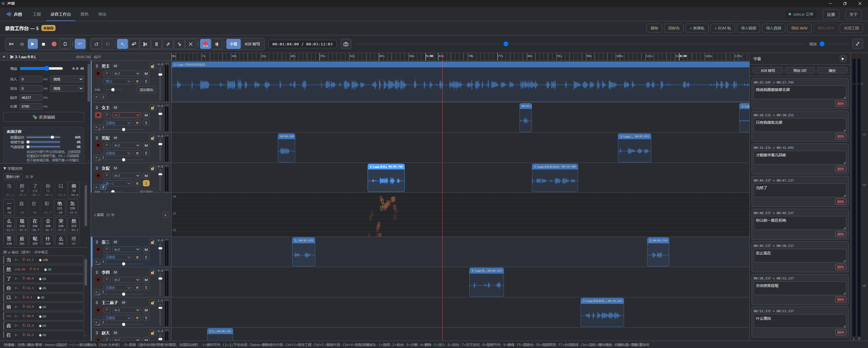The image size is (868, 348).
Task: Select the fade-in arrow tool
Action: pyautogui.click(x=168, y=44)
